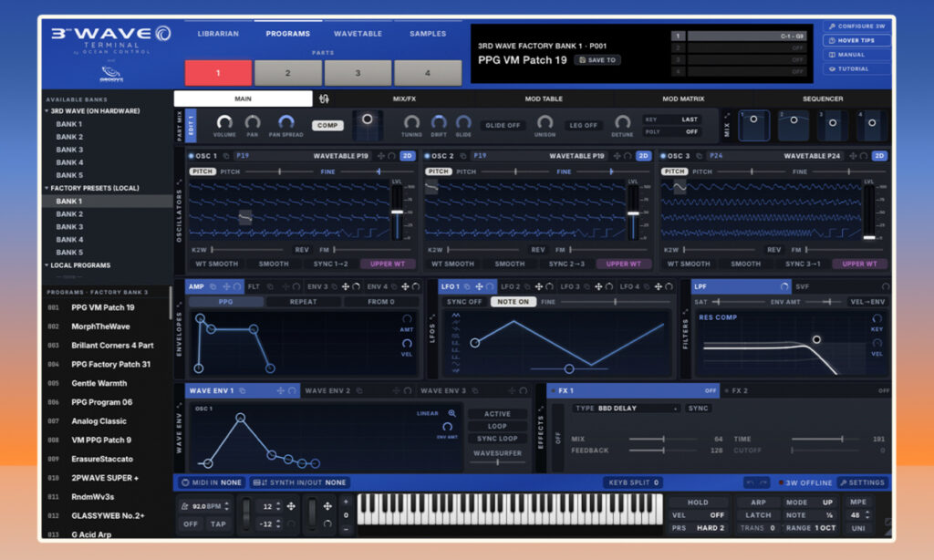This screenshot has width=934, height=560.
Task: Switch to the Wavetable tab
Action: (x=358, y=34)
